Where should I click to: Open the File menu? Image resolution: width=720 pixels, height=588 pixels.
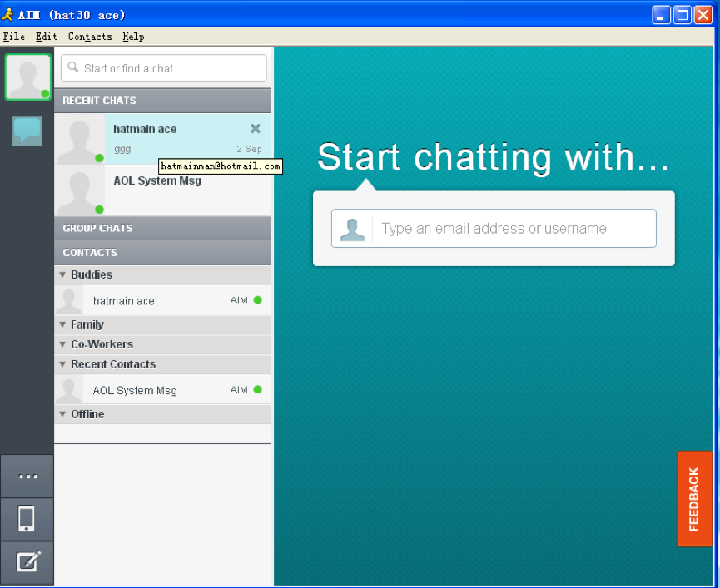(x=14, y=37)
